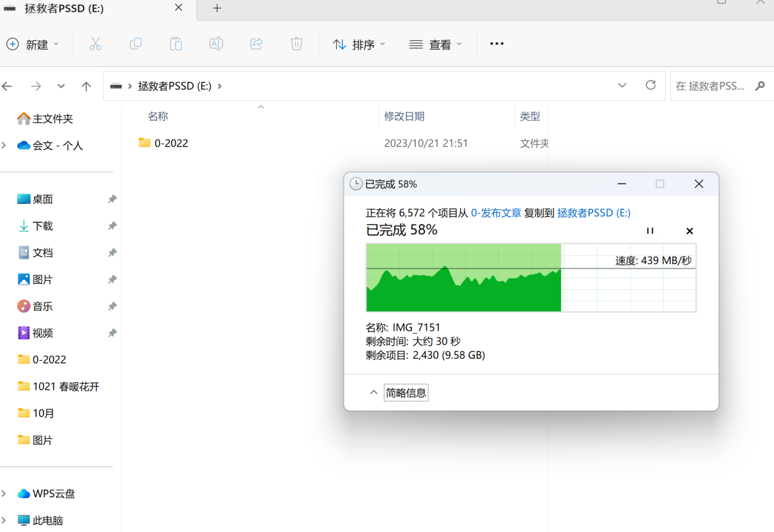This screenshot has width=774, height=532.
Task: Open 图片 pinned in quick access
Action: click(x=35, y=280)
